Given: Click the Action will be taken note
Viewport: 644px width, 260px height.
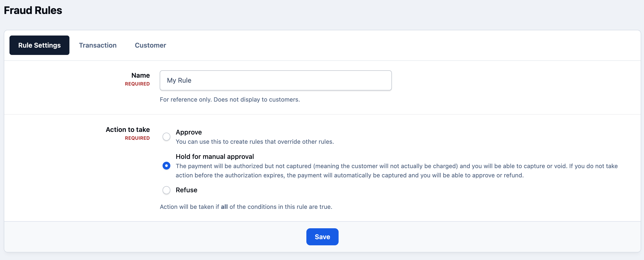Looking at the screenshot, I should (246, 207).
